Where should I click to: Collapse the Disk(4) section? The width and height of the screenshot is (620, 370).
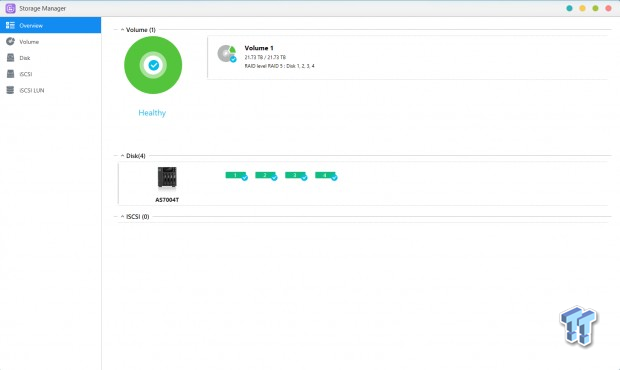click(x=122, y=156)
